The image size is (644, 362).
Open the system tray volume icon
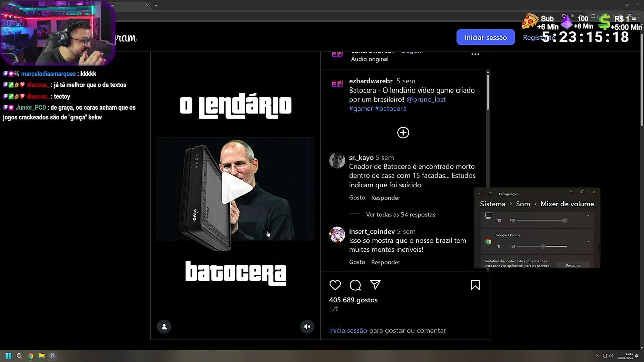[x=611, y=356]
